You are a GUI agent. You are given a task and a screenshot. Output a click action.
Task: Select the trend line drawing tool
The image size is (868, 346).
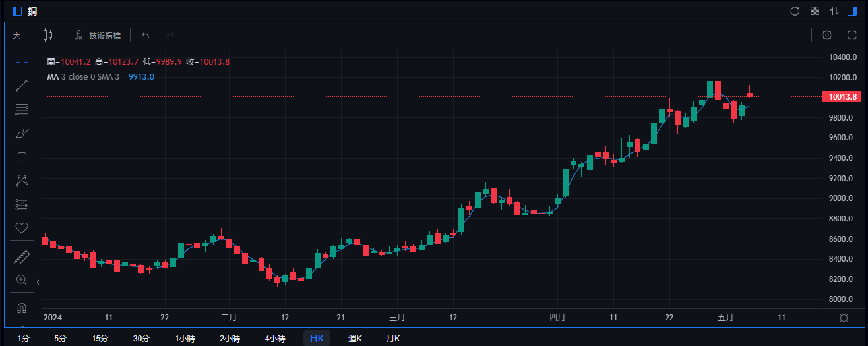pyautogui.click(x=22, y=86)
